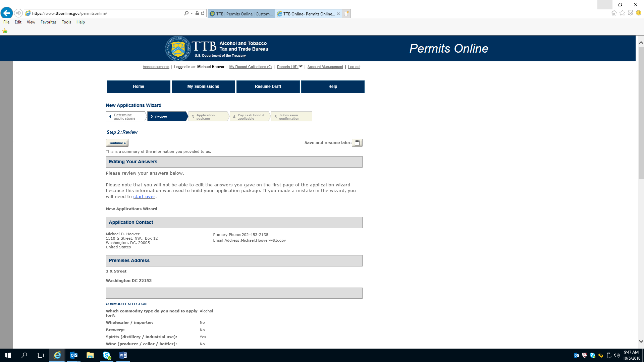Open browser settings gear icon

pyautogui.click(x=631, y=13)
